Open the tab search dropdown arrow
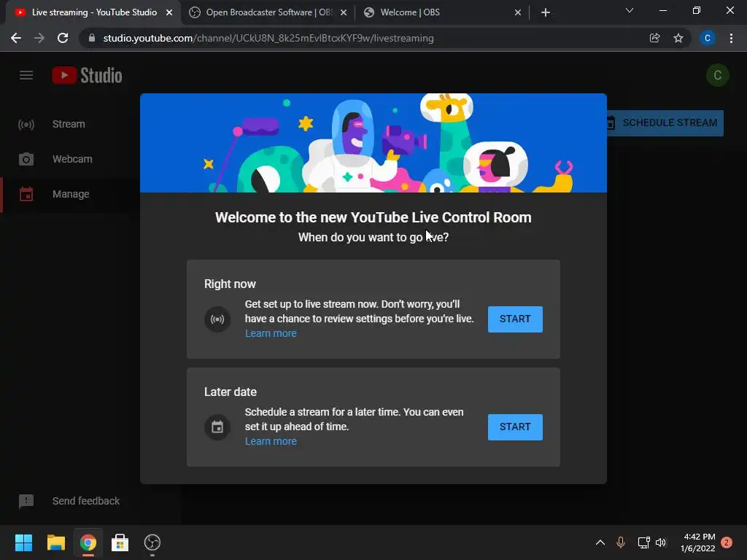747x560 pixels. tap(630, 10)
